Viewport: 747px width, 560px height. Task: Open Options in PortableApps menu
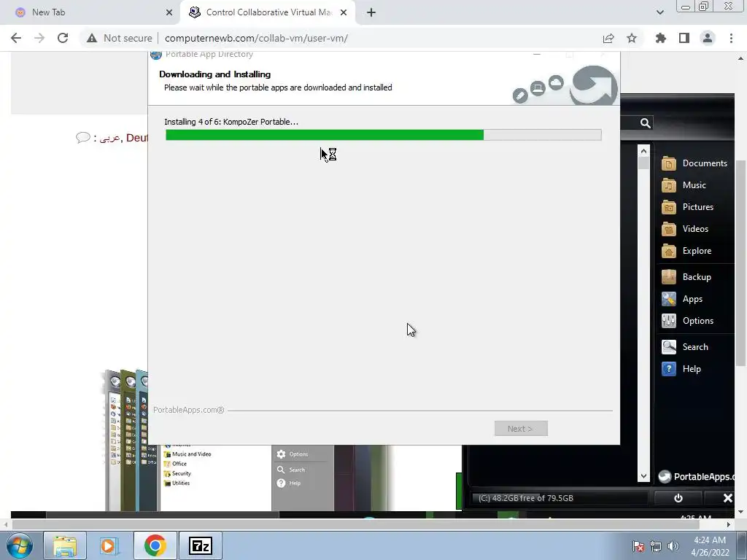pyautogui.click(x=687, y=321)
